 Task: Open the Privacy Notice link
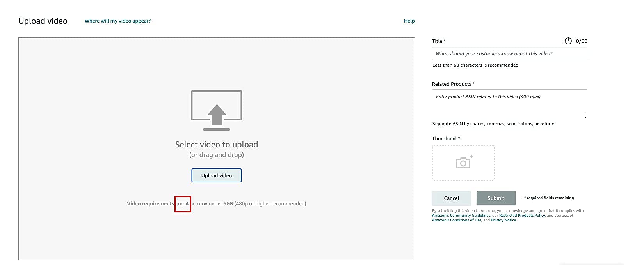(503, 220)
